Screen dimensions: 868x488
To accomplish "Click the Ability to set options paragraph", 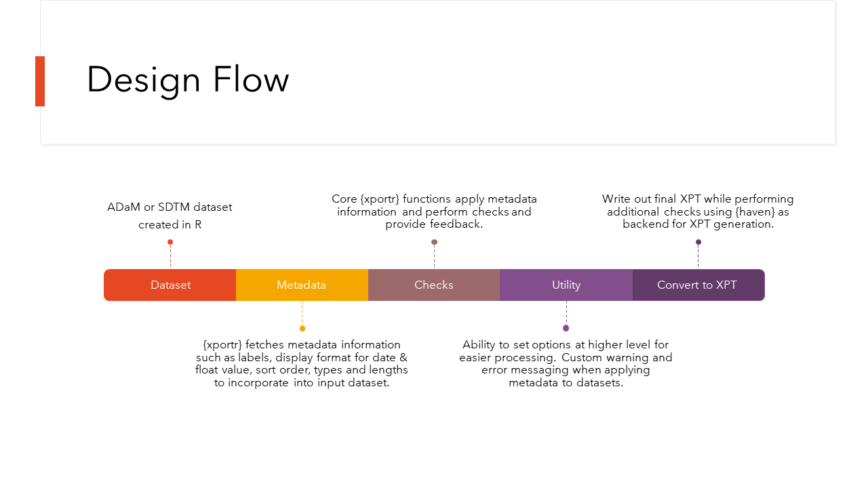I will pyautogui.click(x=566, y=364).
